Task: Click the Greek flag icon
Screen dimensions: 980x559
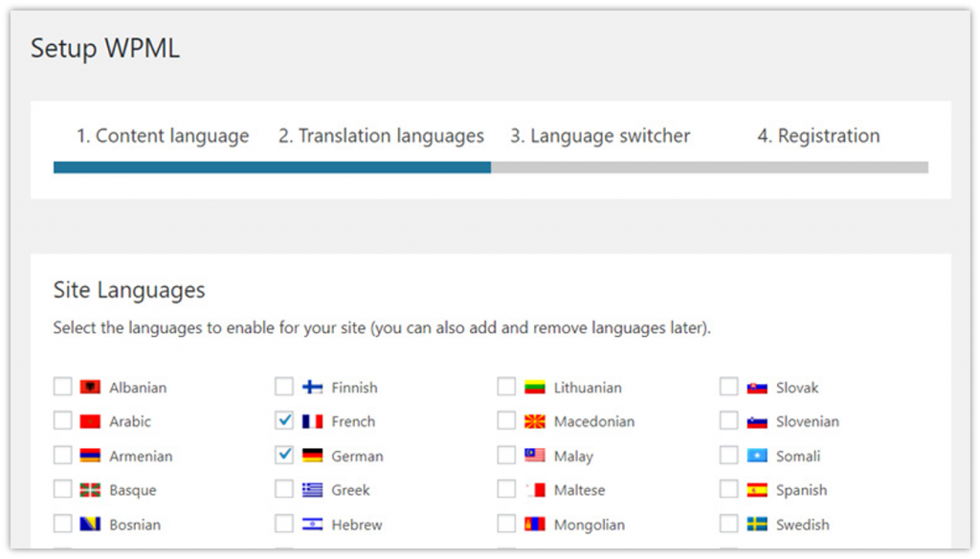Action: [x=314, y=490]
